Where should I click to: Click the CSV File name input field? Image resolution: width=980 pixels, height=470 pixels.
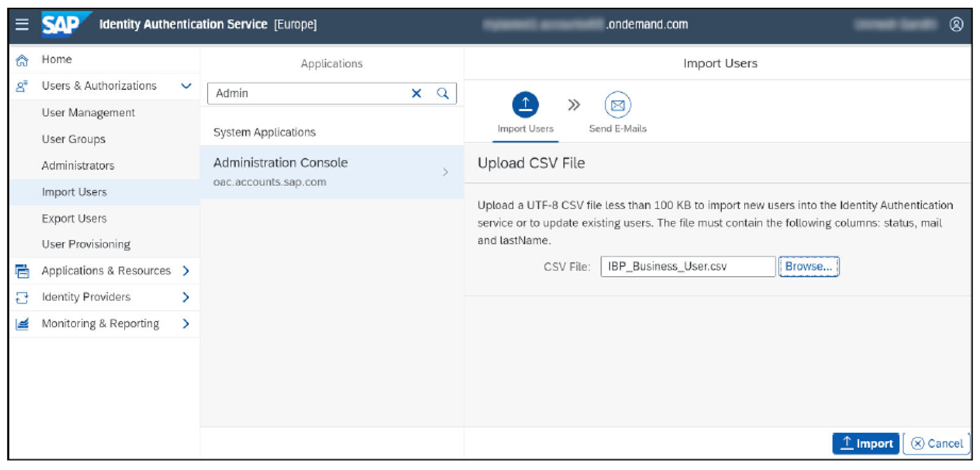click(x=687, y=266)
